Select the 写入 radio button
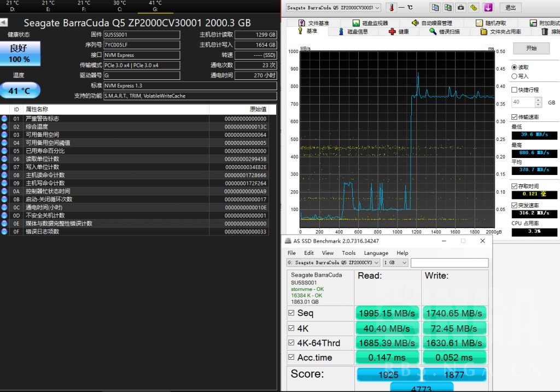 (x=515, y=77)
